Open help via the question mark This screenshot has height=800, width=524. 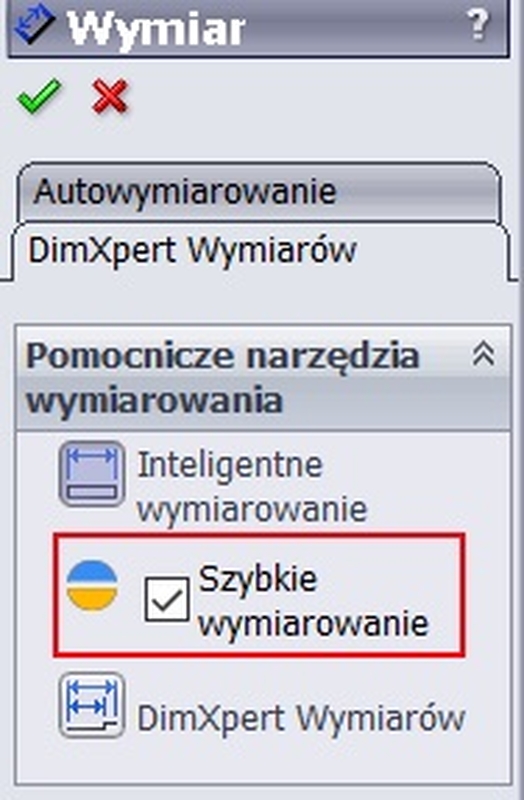[478, 25]
